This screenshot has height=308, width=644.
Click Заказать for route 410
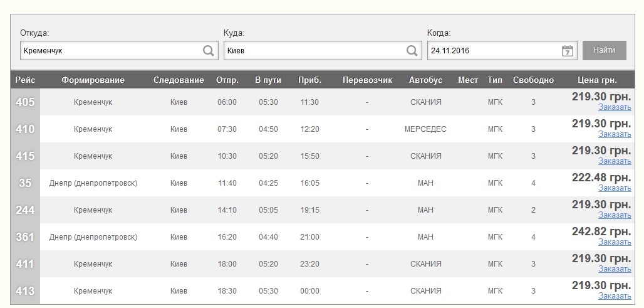click(x=615, y=134)
